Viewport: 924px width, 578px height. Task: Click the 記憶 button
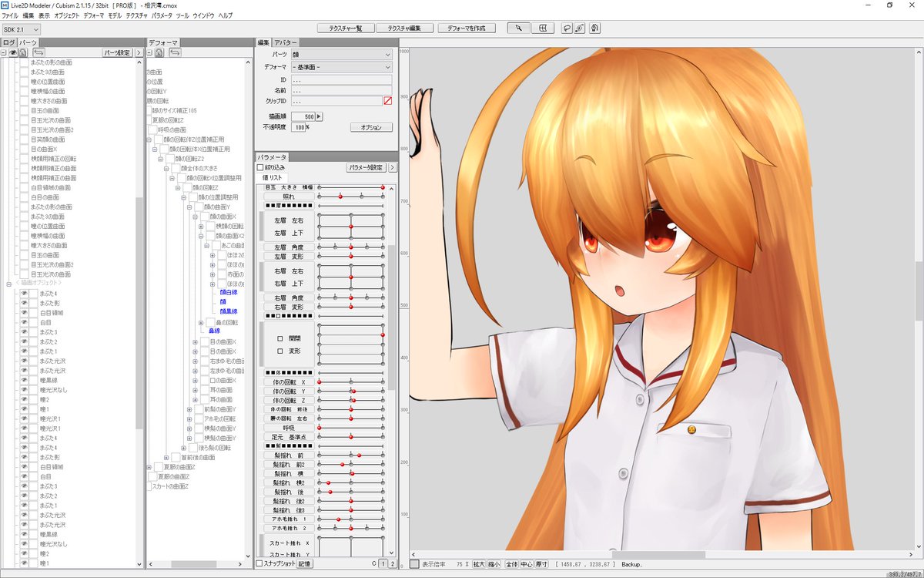305,564
